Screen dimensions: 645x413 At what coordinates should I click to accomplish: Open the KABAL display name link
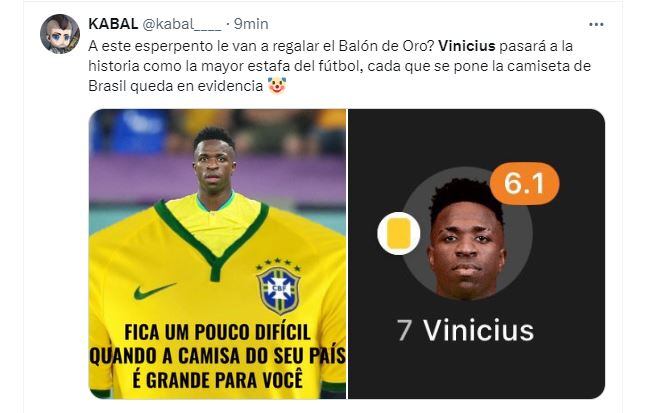113,24
